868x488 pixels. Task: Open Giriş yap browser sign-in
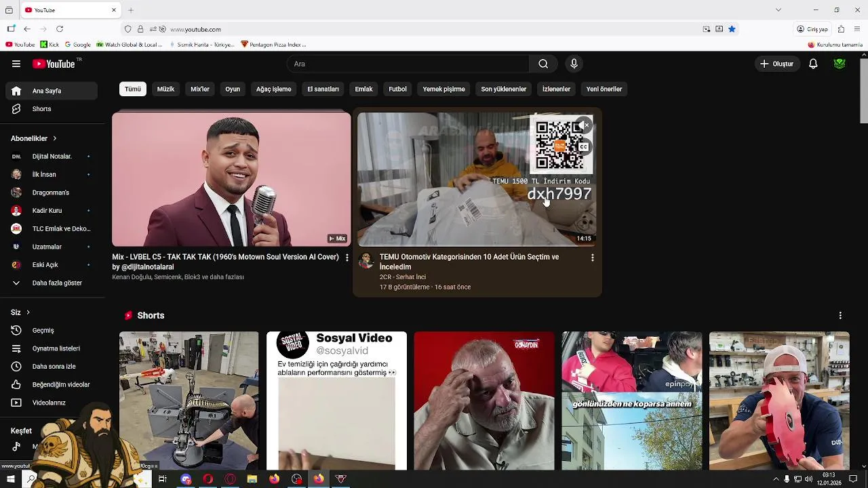coord(813,29)
